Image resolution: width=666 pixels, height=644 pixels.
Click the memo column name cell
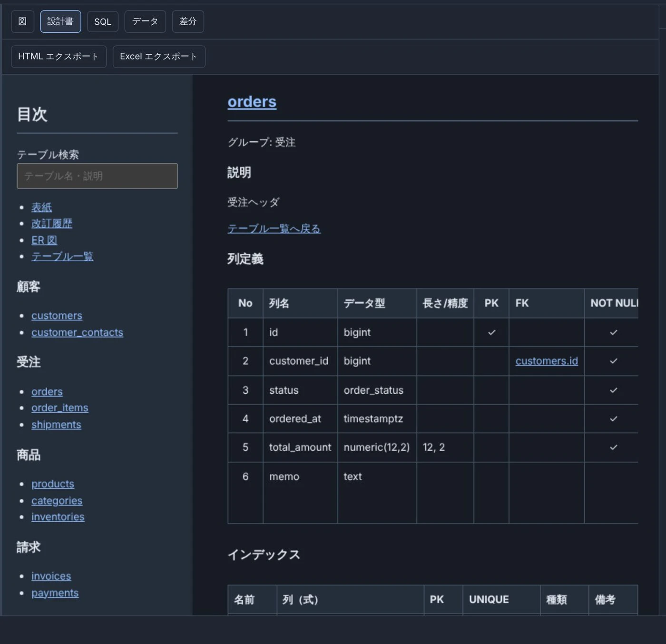[300, 493]
